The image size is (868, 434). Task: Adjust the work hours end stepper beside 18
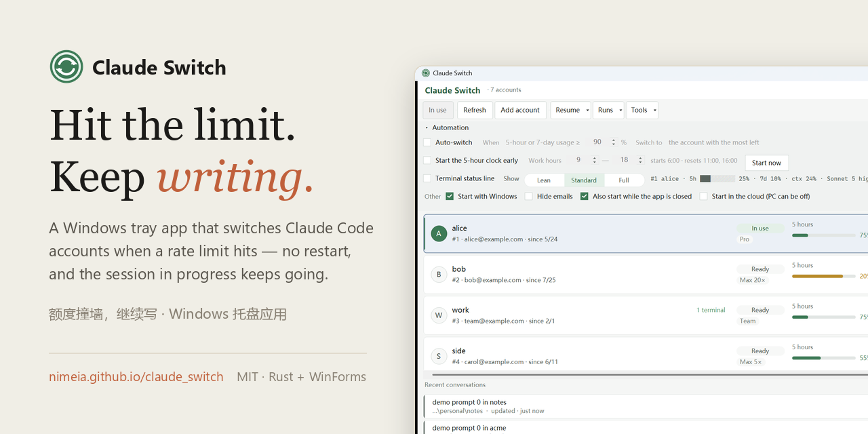(x=640, y=160)
